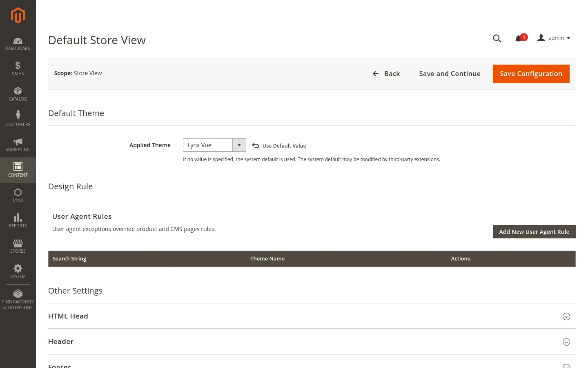This screenshot has width=588, height=368.
Task: Go back using the Back button
Action: (386, 74)
